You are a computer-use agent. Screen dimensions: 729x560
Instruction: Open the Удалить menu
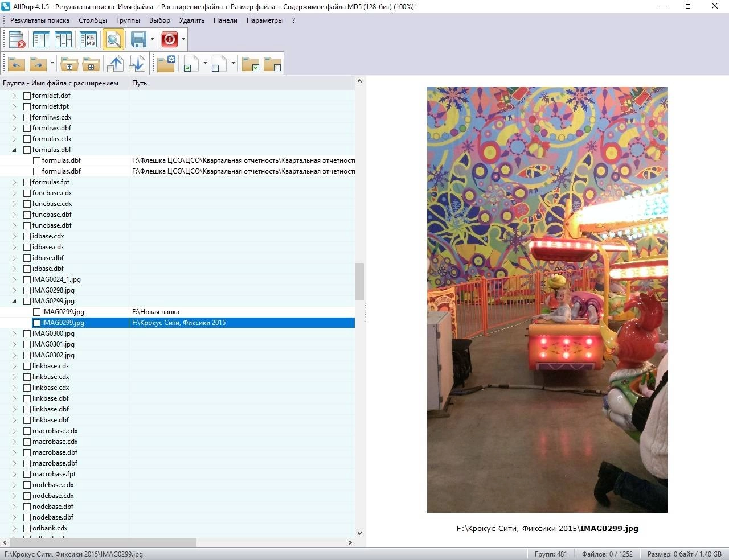192,20
